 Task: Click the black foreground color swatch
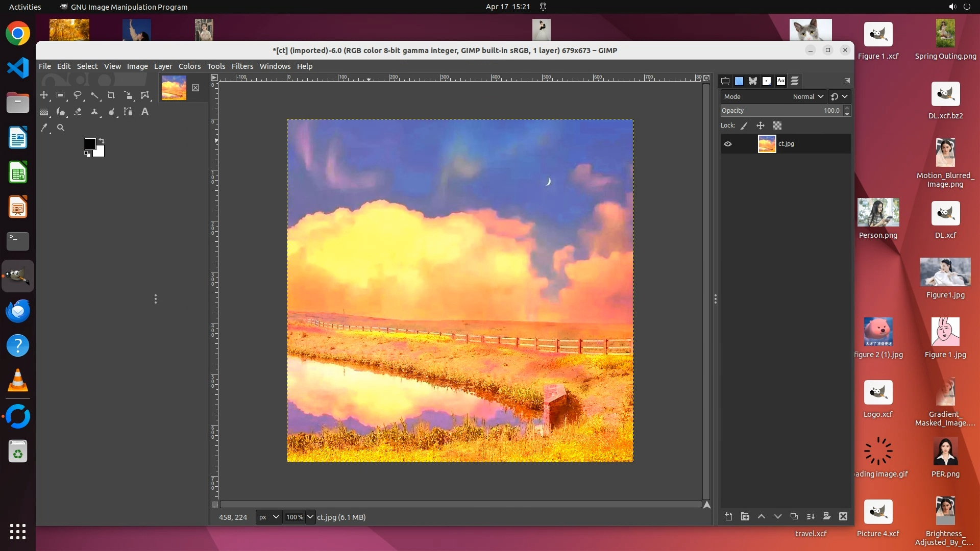[90, 144]
